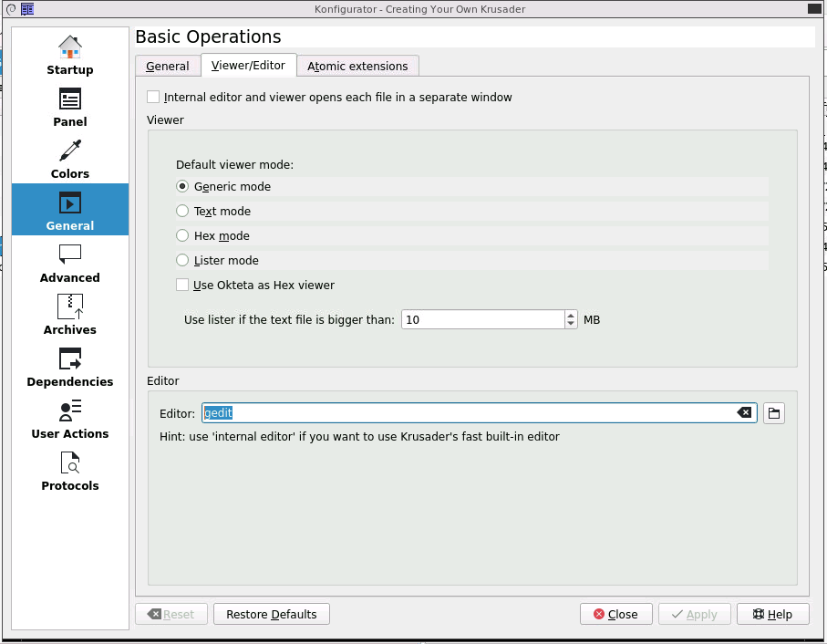Image resolution: width=827 pixels, height=644 pixels.
Task: Select the General settings page in sidebar
Action: tap(69, 210)
